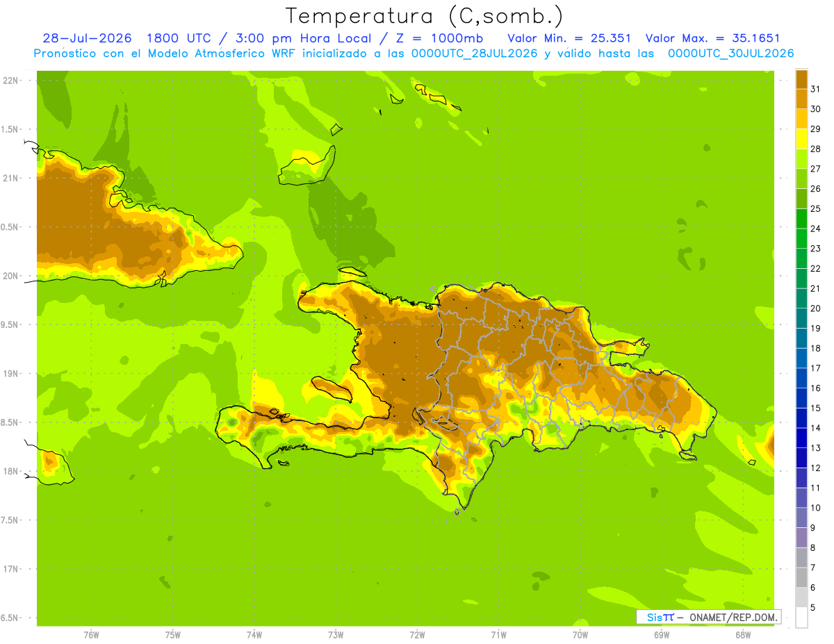Click the "19N" latitude label
The height and width of the screenshot is (644, 834).
(10, 374)
